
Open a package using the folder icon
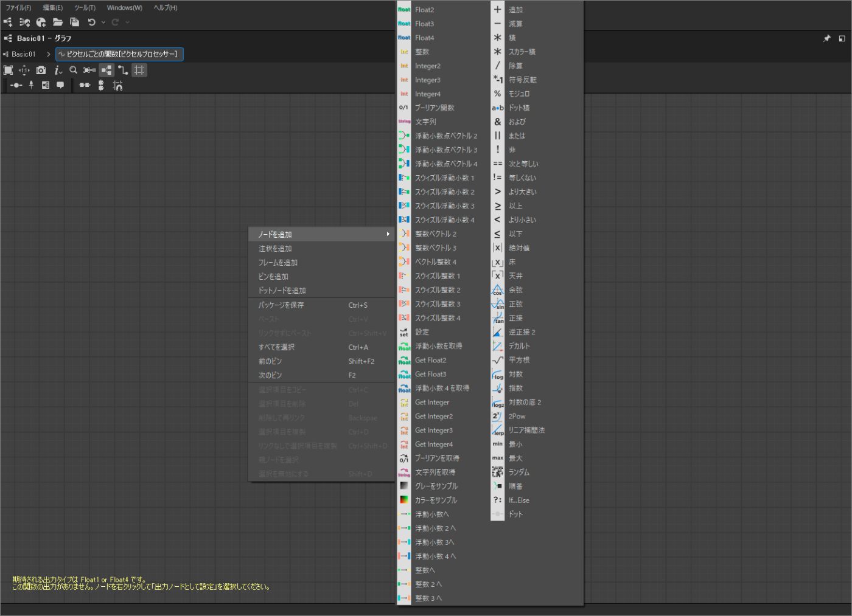pyautogui.click(x=58, y=22)
